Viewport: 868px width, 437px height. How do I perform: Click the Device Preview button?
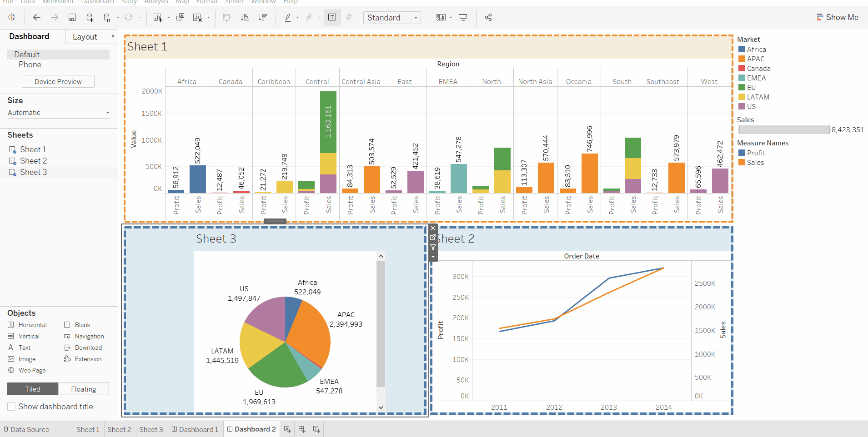click(x=58, y=81)
